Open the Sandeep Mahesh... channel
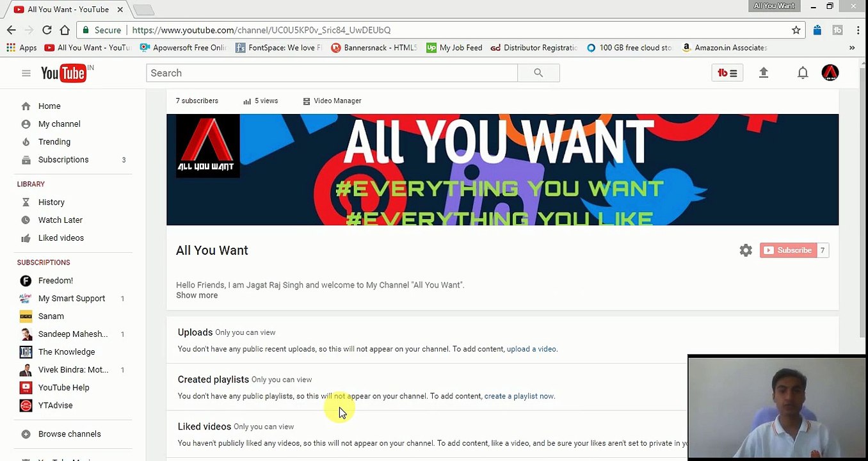 pos(73,334)
